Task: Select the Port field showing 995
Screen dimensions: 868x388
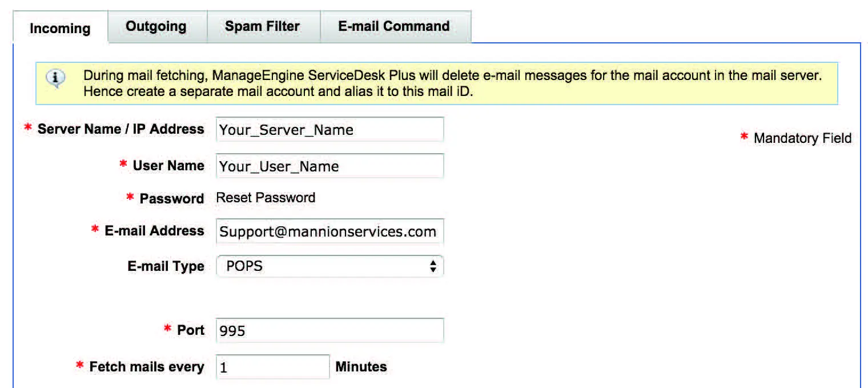Action: pos(328,330)
